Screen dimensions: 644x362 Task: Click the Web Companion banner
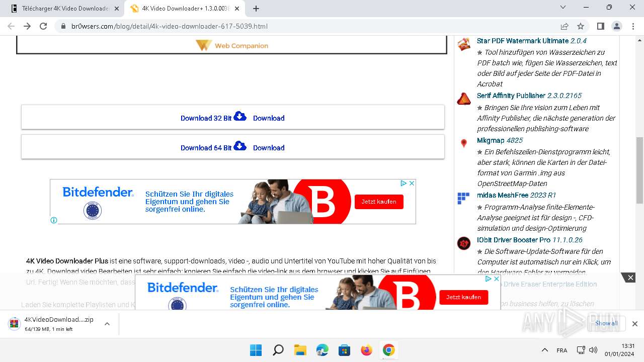point(232,46)
